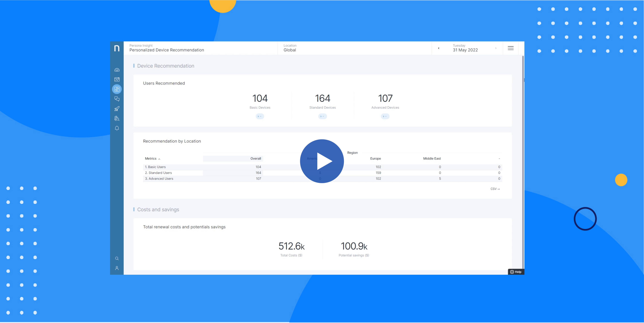Select the '2. Standard Users' row
The height and width of the screenshot is (323, 644).
322,173
